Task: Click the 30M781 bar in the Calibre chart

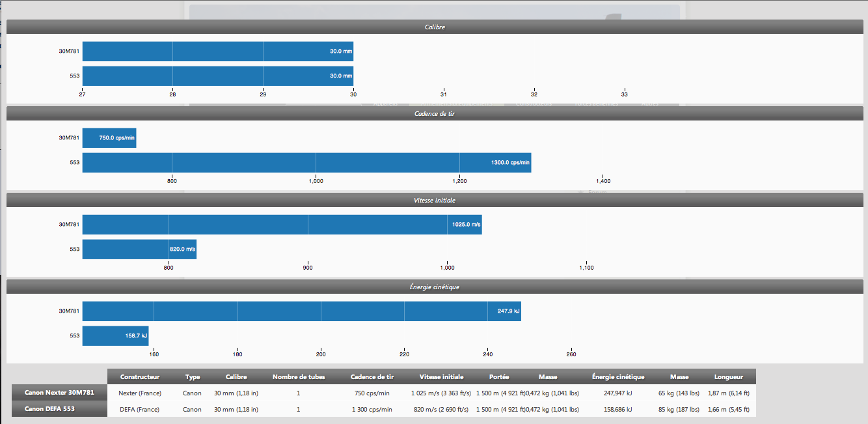Action: (217, 51)
